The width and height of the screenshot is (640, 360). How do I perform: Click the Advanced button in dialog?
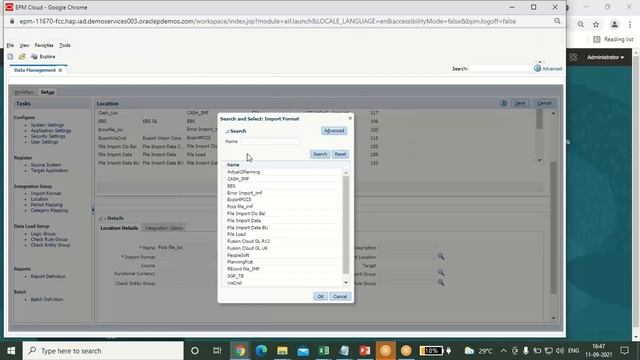pos(334,131)
